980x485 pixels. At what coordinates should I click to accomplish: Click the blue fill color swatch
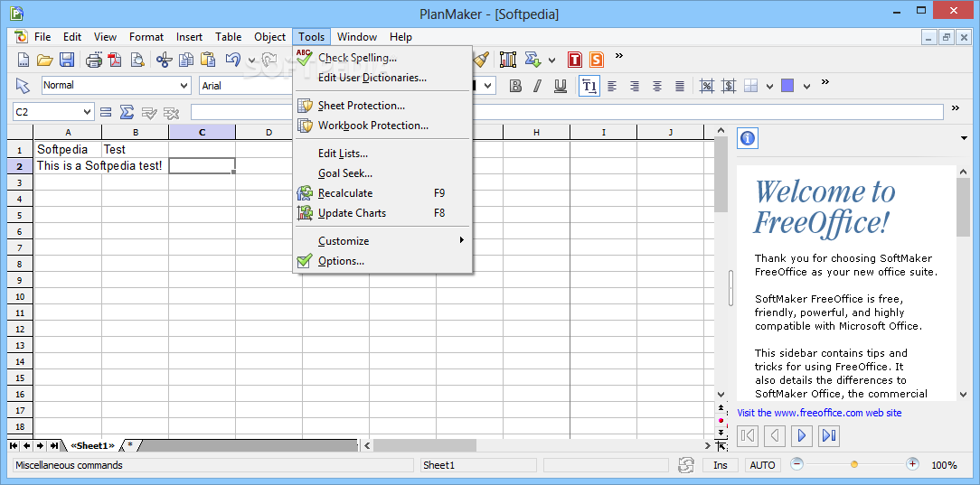tap(787, 86)
